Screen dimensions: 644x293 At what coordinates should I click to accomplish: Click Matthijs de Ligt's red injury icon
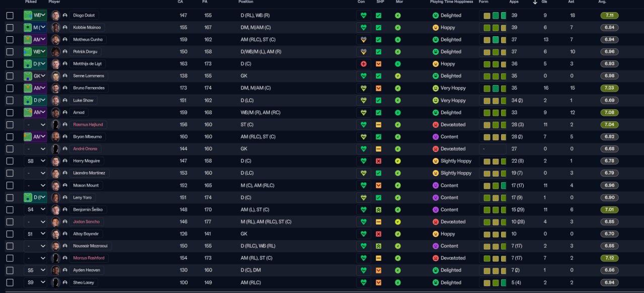point(363,64)
